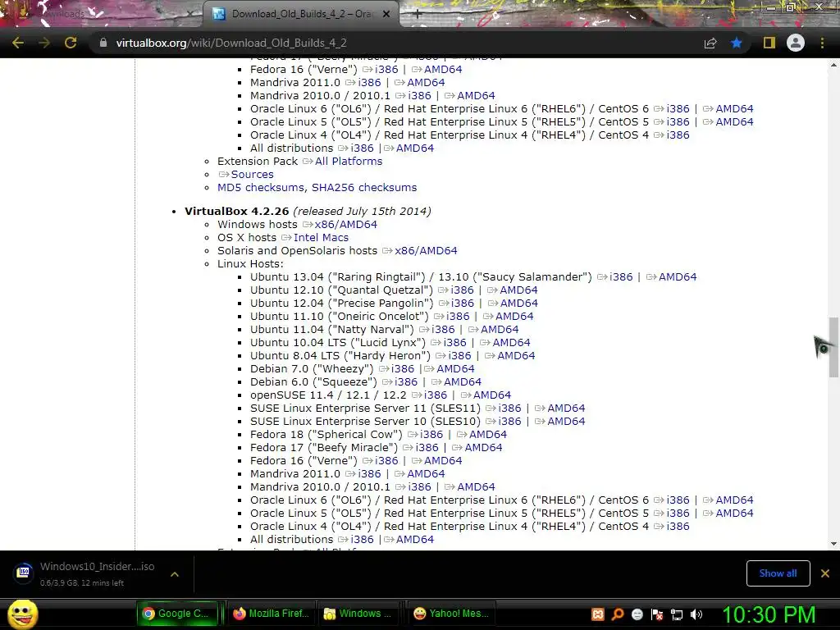840x630 pixels.
Task: Switch to Google Chrome taskbar button
Action: tap(177, 614)
